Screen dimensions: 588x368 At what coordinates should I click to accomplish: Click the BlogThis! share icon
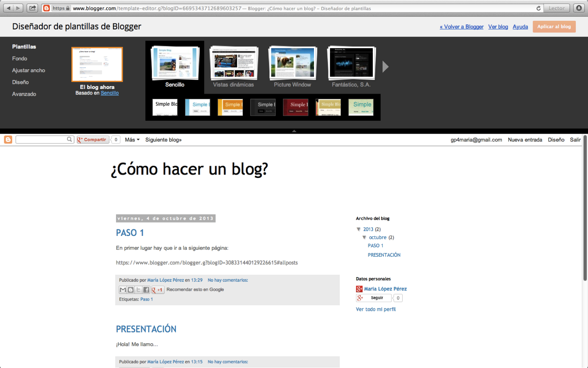131,290
